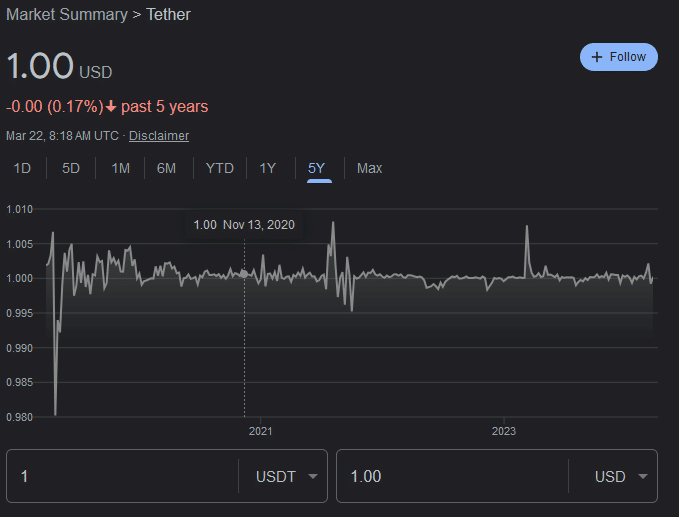Click the 1.010 y-axis value

[19, 209]
